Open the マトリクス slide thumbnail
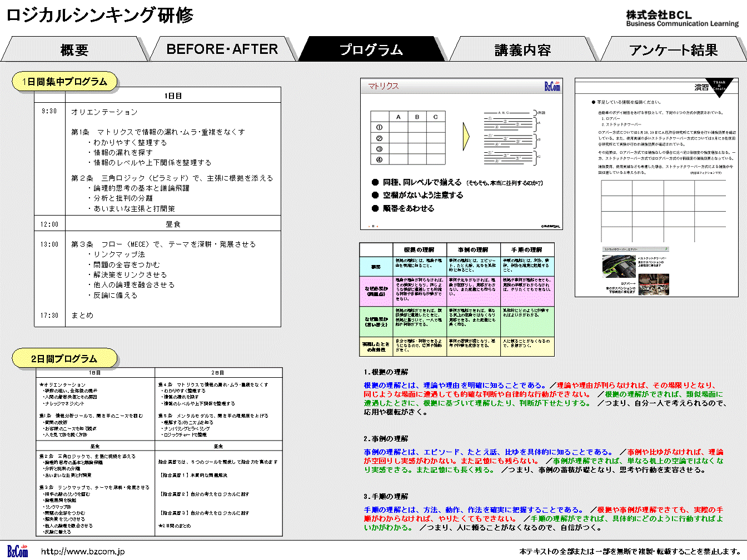This screenshot has height=560, width=747. [461, 154]
